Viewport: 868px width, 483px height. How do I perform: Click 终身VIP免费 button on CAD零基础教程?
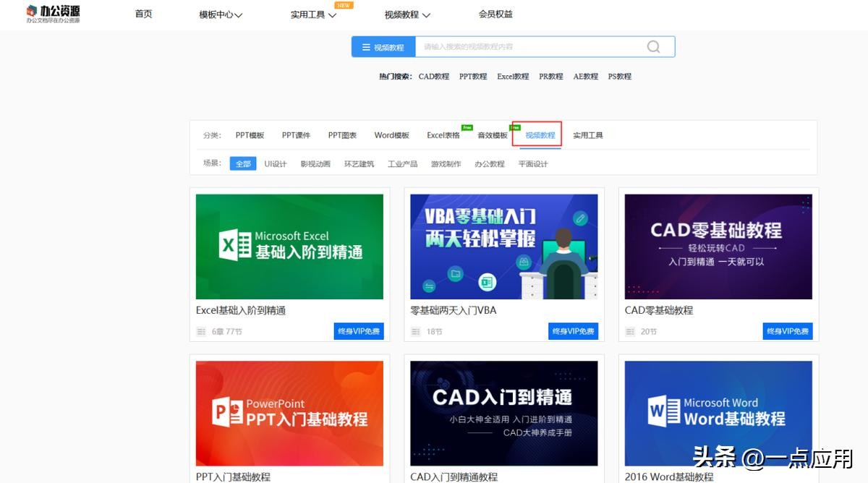tap(786, 331)
